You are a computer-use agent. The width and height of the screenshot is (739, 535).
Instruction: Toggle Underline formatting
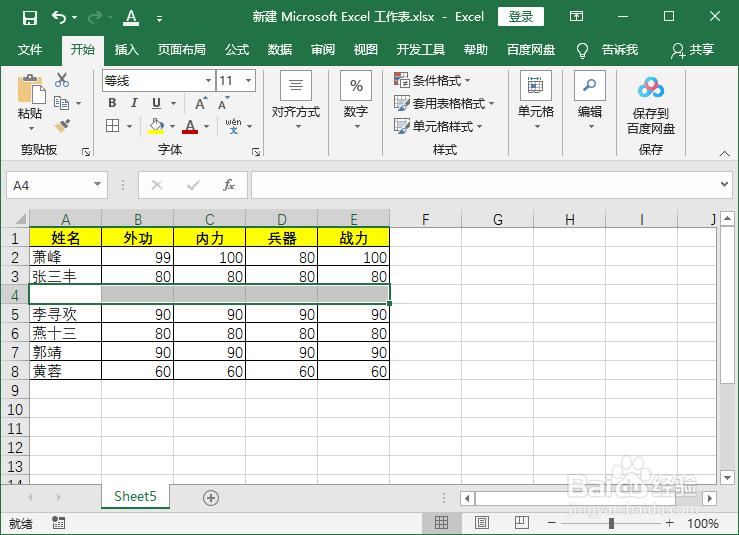(156, 103)
